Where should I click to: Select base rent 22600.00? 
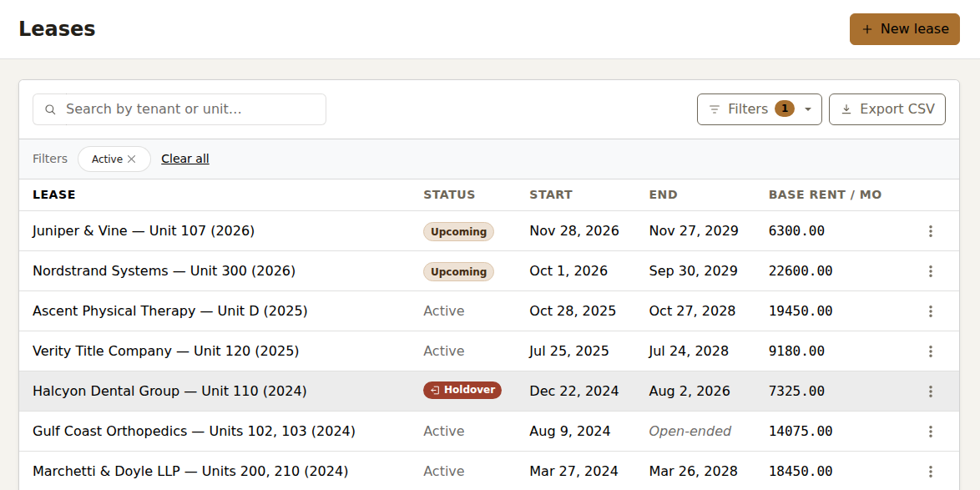801,271
